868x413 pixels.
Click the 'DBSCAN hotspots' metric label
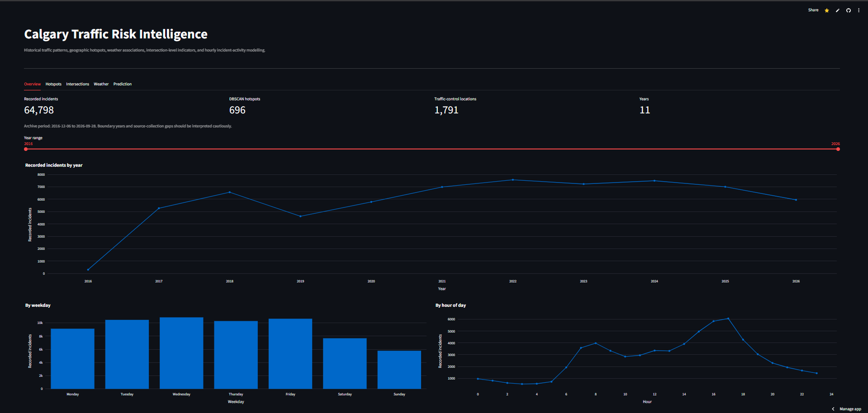[245, 99]
